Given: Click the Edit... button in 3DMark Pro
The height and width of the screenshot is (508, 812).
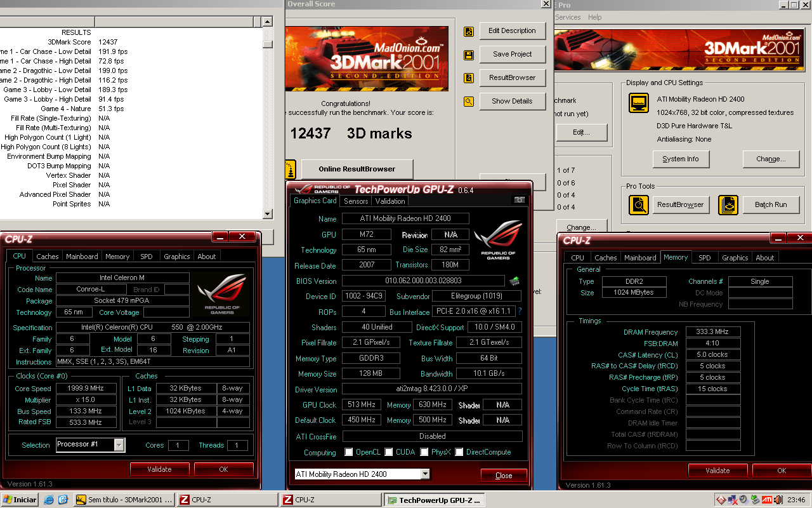Looking at the screenshot, I should tap(581, 132).
